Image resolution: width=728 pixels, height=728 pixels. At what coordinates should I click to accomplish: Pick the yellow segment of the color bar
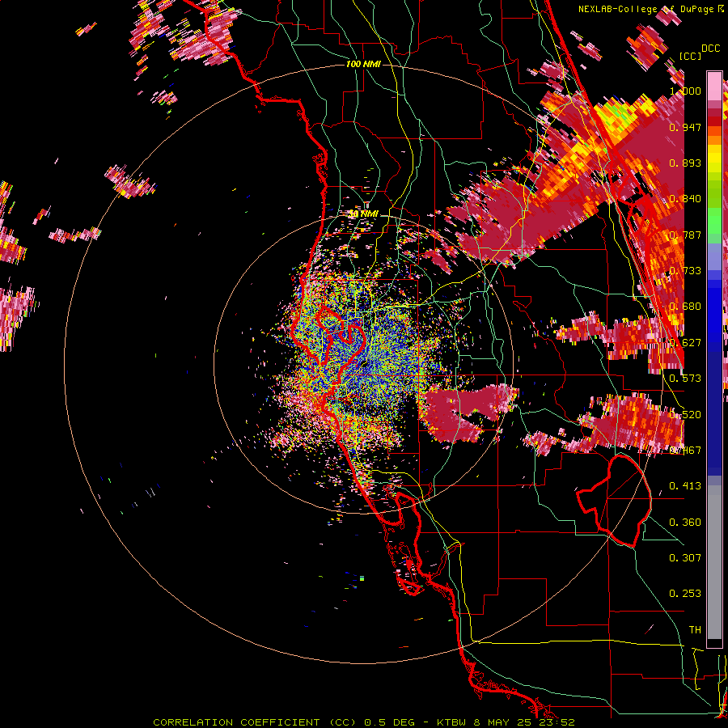714,158
